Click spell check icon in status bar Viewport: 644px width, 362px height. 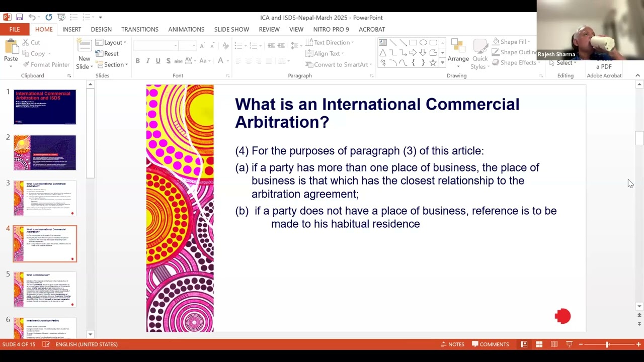pyautogui.click(x=46, y=344)
